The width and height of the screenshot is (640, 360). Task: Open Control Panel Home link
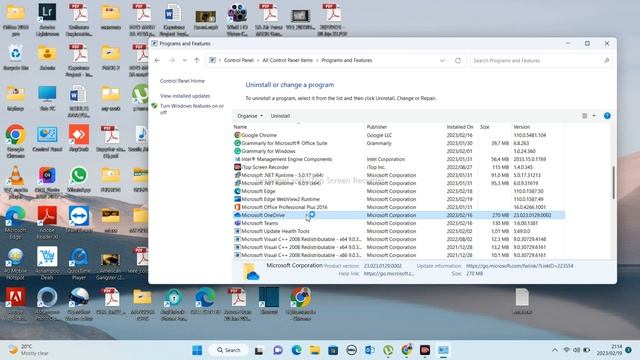tap(182, 81)
